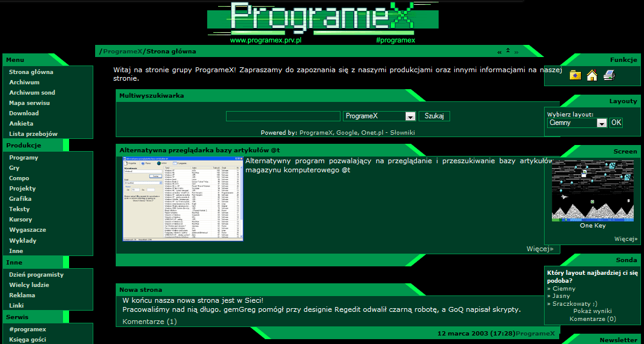Click the Onet.pl - Słowniki link

click(388, 132)
